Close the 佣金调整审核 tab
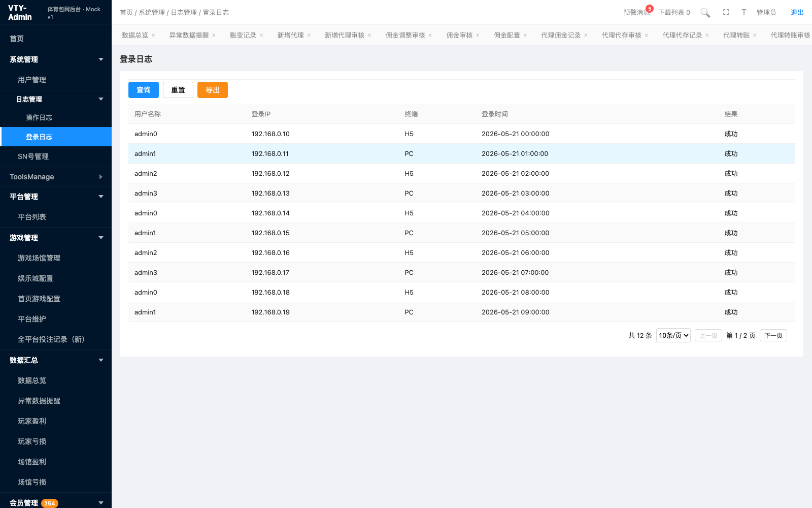The height and width of the screenshot is (508, 812). (x=430, y=36)
